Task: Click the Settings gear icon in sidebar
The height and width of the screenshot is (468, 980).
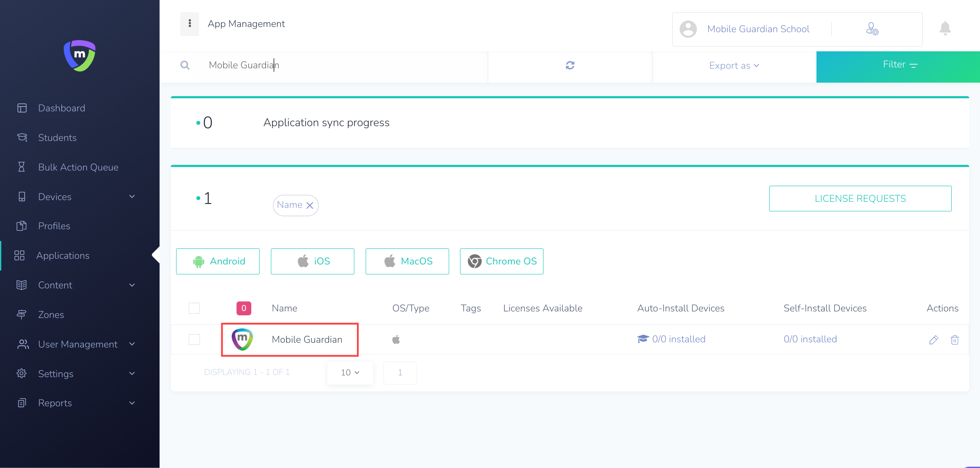Action: 22,374
